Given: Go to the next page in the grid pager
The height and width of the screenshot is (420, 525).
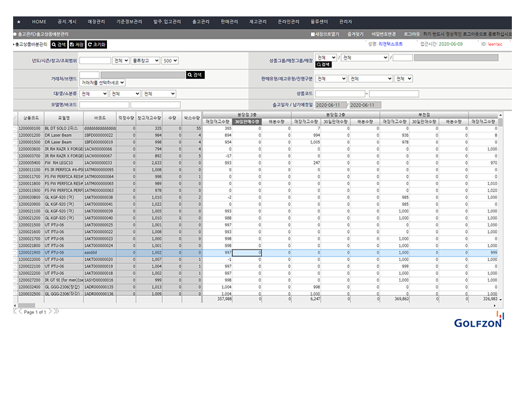Looking at the screenshot, I should click(52, 312).
